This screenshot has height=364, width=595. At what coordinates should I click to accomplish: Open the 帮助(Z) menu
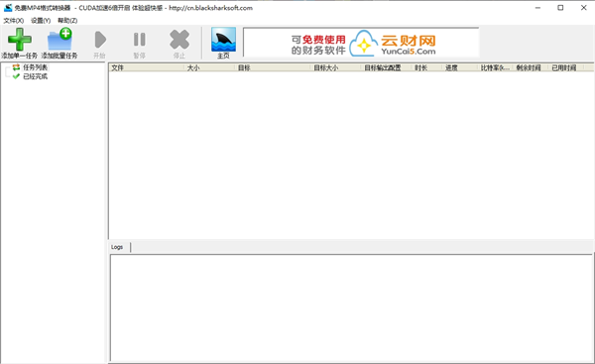pos(67,21)
